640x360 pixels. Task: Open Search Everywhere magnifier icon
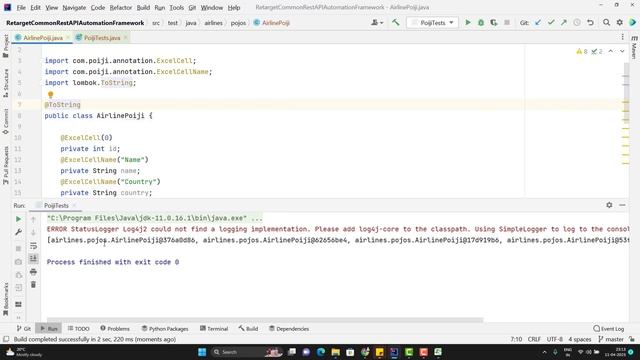[x=607, y=23]
